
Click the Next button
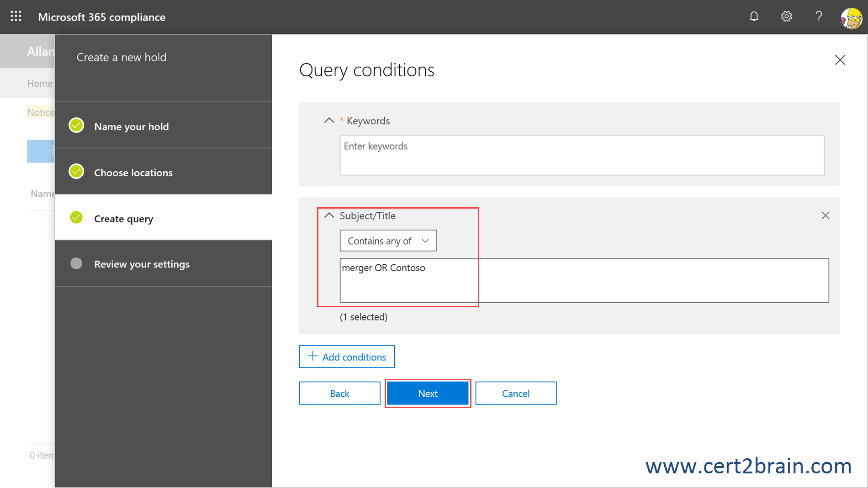pos(428,393)
